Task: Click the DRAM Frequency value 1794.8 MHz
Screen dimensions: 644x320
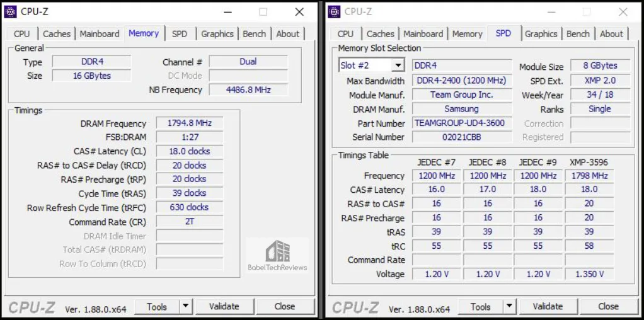Action: [x=190, y=123]
